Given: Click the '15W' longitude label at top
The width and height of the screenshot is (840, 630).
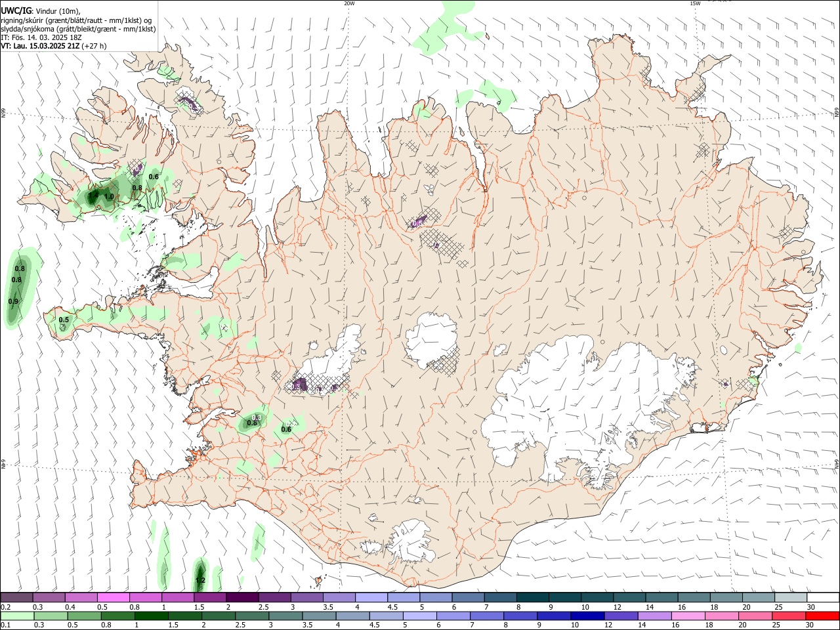Looking at the screenshot, I should (x=695, y=3).
